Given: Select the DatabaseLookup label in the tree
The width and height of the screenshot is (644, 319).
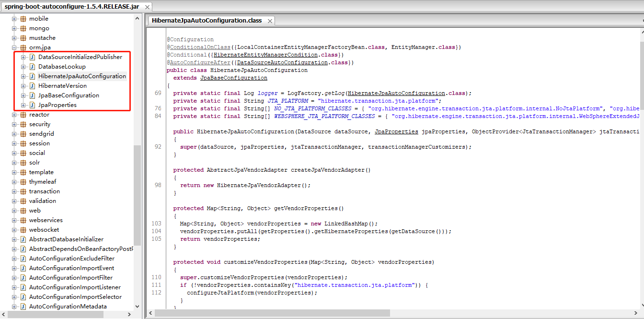Looking at the screenshot, I should [62, 67].
